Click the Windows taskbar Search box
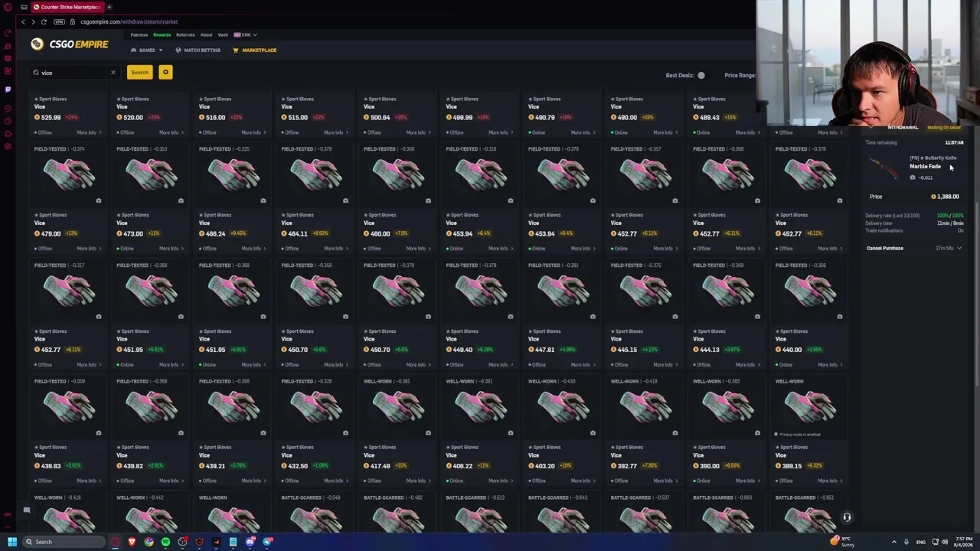 [x=65, y=542]
